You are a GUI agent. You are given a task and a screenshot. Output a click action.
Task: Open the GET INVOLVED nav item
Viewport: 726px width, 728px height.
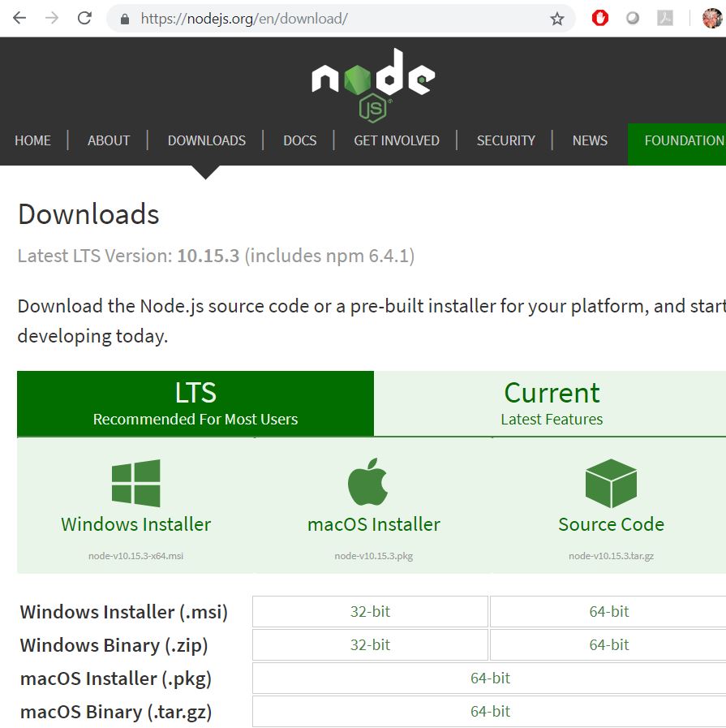(396, 140)
